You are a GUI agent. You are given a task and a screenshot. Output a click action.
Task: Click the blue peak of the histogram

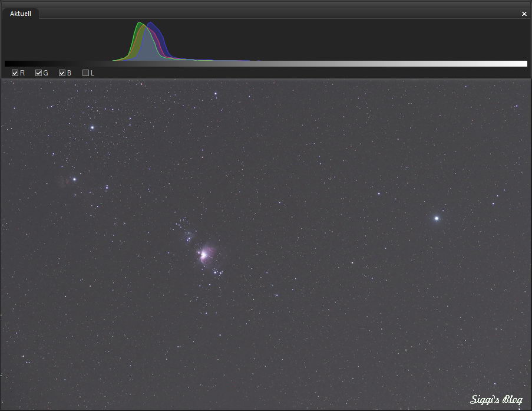pyautogui.click(x=152, y=25)
